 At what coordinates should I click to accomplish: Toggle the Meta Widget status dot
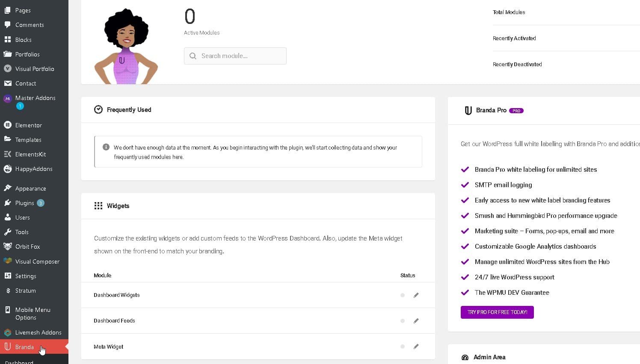coord(403,346)
